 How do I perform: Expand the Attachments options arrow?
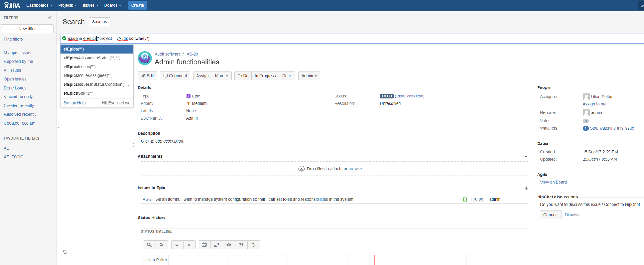coord(526,157)
